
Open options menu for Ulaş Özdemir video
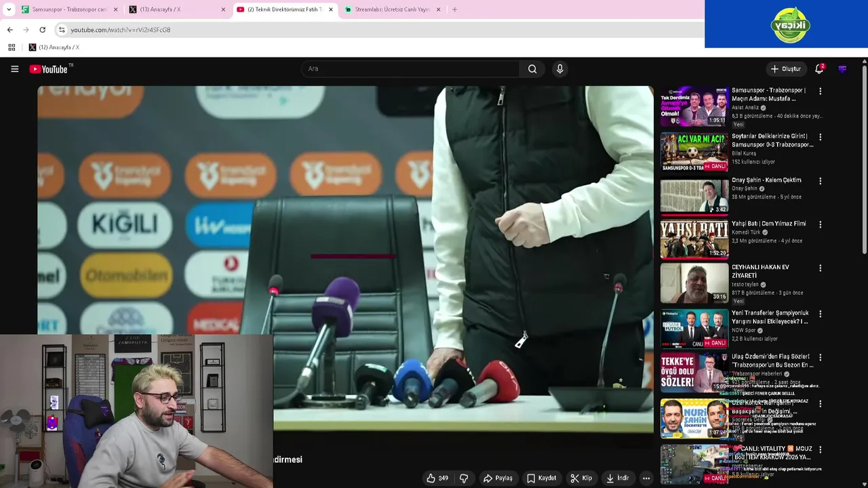click(820, 357)
